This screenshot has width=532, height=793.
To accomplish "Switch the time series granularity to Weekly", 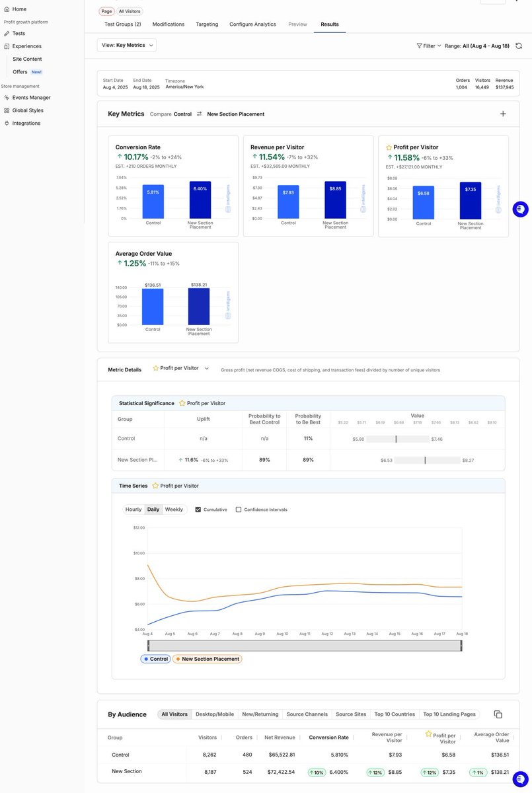I will (x=174, y=510).
